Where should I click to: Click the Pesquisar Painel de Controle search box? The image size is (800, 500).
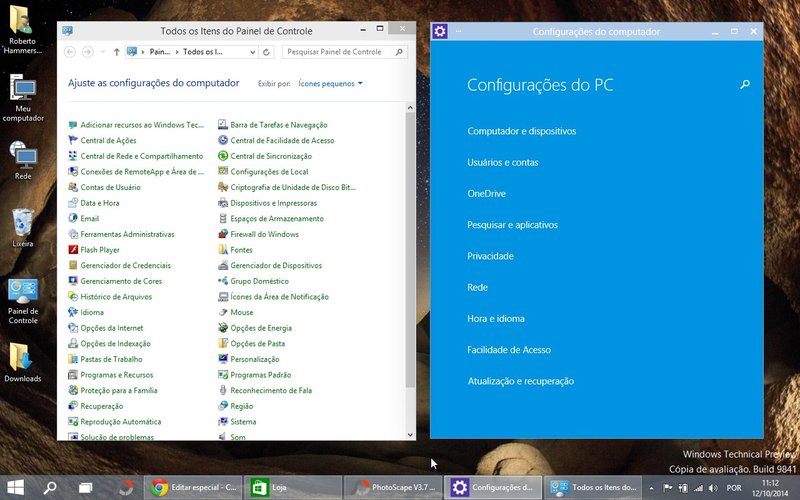[x=344, y=52]
